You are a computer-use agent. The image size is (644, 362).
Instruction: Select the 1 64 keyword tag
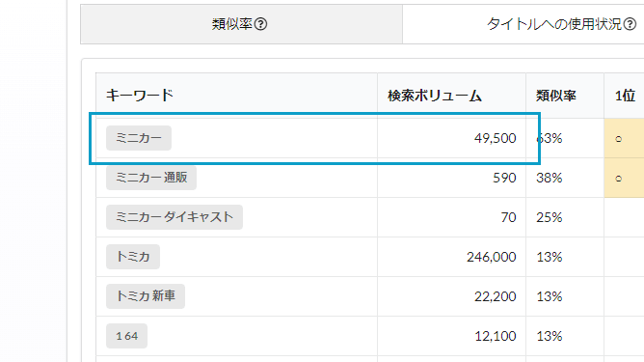(126, 336)
